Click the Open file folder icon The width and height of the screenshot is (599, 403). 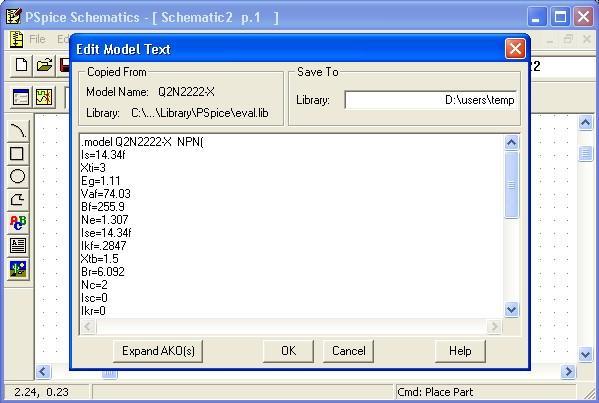point(44,65)
